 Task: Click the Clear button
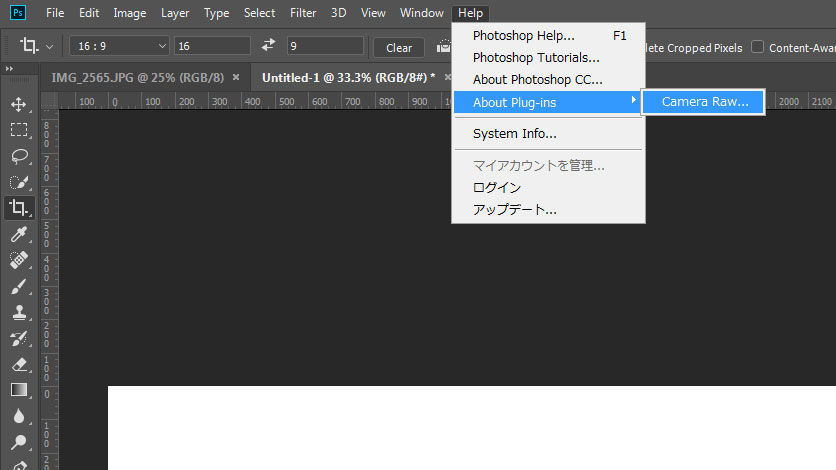[399, 48]
